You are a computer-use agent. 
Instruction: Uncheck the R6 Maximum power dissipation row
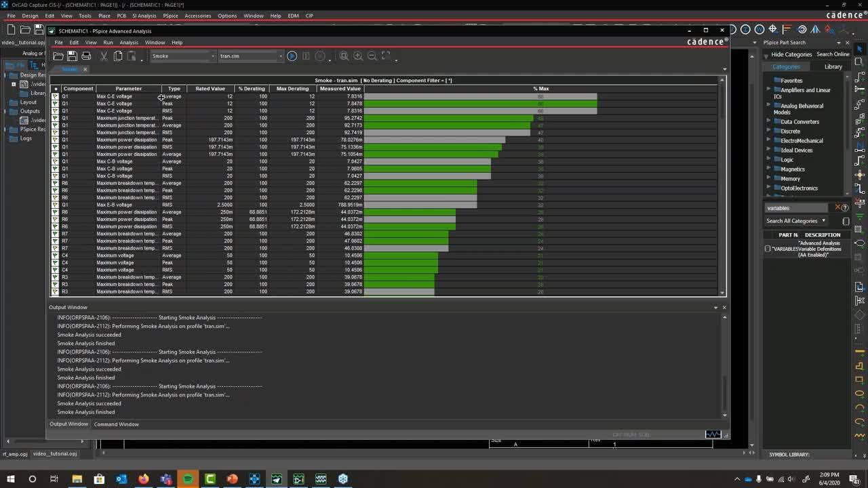click(x=56, y=211)
